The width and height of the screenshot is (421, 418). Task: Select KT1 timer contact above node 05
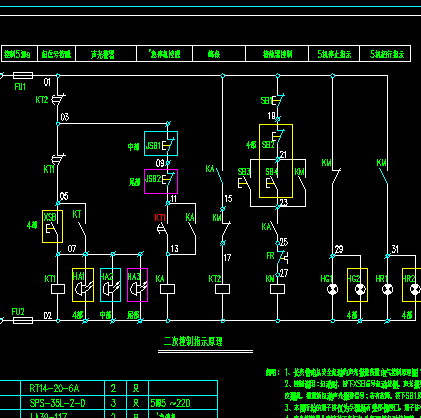click(58, 159)
